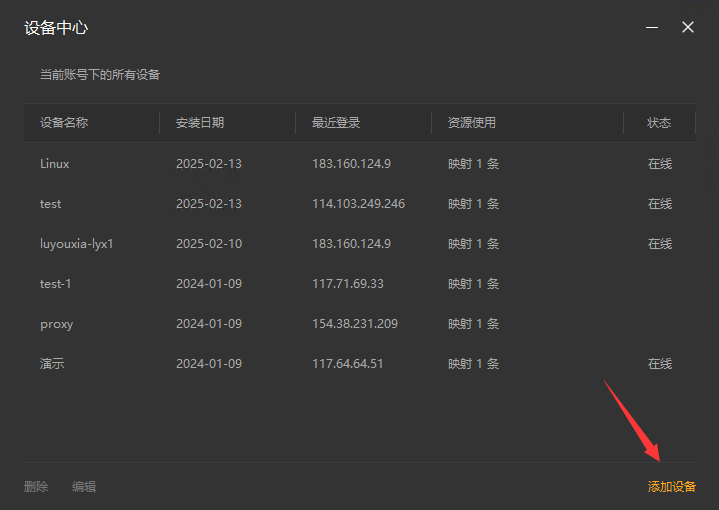Click the 添加设备 button
Image resolution: width=719 pixels, height=510 pixels.
click(x=672, y=487)
